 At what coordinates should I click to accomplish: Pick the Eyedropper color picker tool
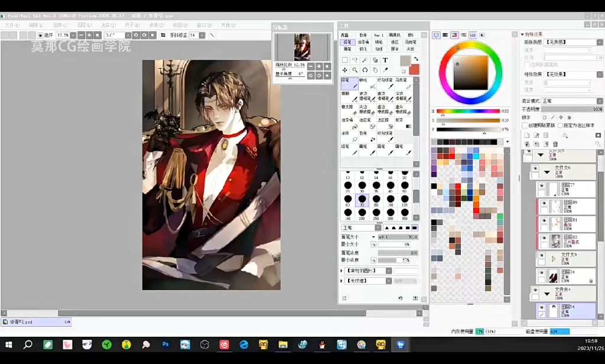click(385, 70)
